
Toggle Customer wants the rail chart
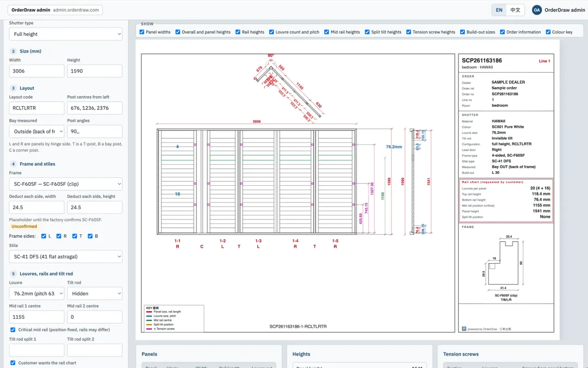(13, 363)
